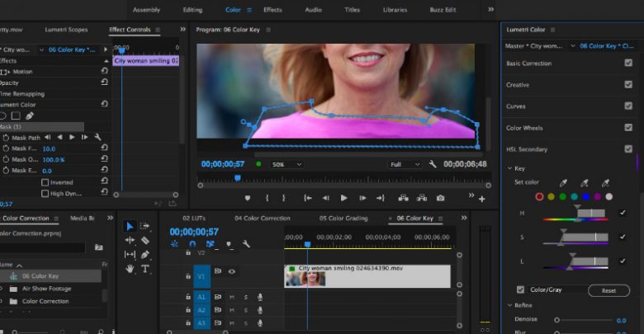Open the Full playback resolution dropdown
644x334 pixels.
[x=405, y=164]
